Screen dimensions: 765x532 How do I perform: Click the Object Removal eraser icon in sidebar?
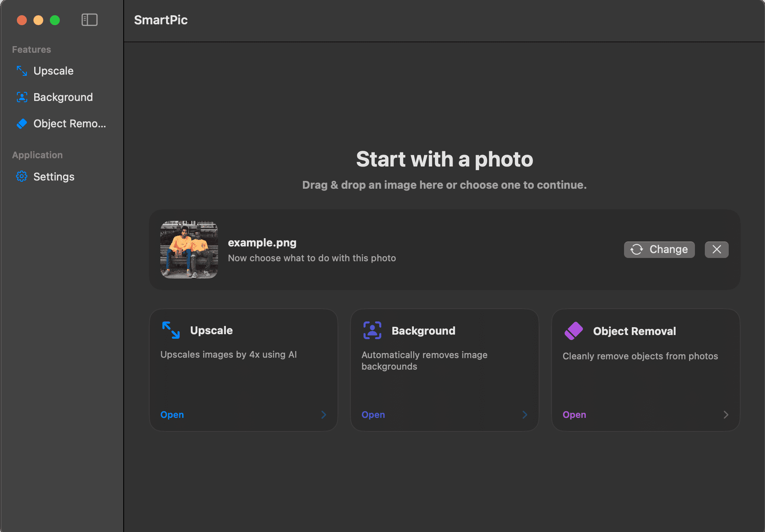coord(21,123)
